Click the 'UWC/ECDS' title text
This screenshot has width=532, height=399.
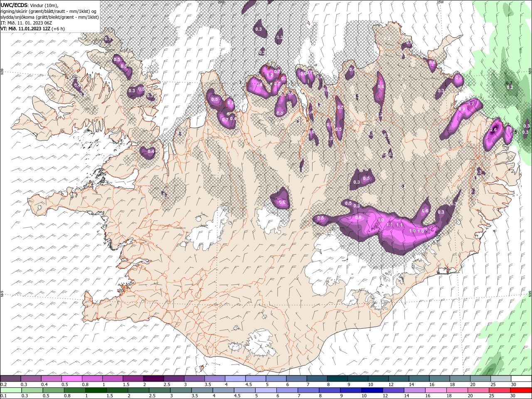(14, 5)
